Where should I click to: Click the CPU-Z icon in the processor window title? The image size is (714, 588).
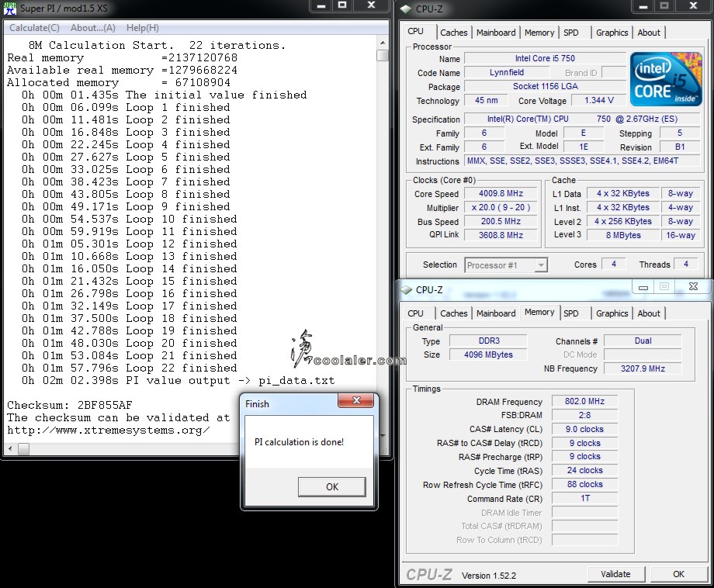pyautogui.click(x=406, y=9)
